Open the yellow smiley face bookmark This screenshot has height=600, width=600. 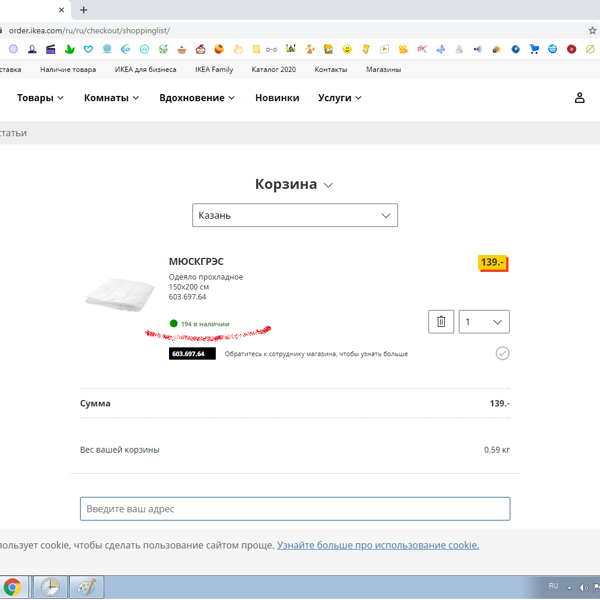[347, 49]
